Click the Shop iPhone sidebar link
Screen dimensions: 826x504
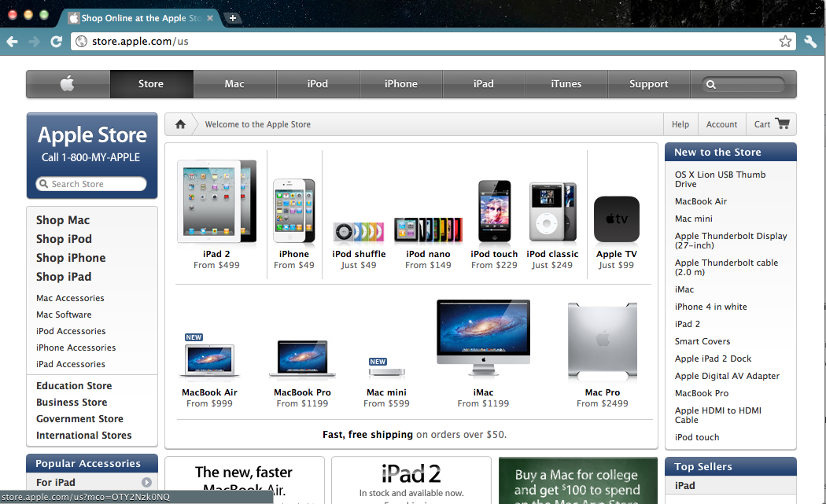71,258
